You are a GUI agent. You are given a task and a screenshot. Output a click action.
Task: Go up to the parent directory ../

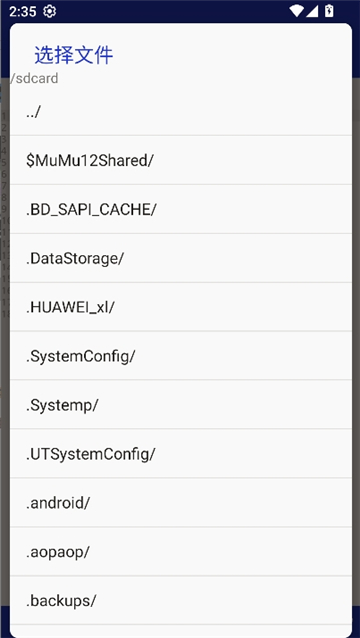181,111
